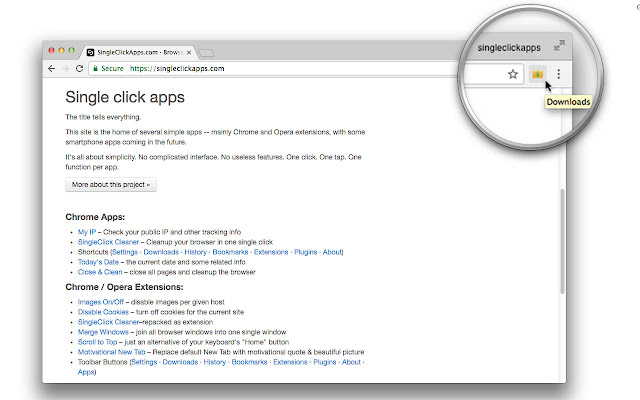Click More about this project button

coord(111,184)
